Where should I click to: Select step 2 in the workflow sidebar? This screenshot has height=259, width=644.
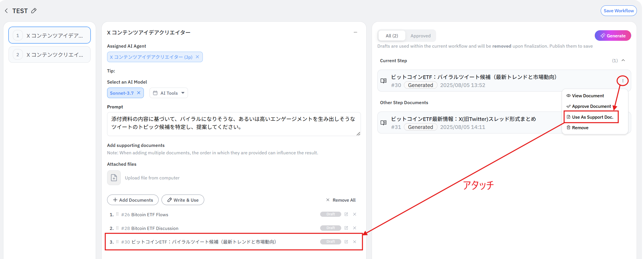click(50, 55)
